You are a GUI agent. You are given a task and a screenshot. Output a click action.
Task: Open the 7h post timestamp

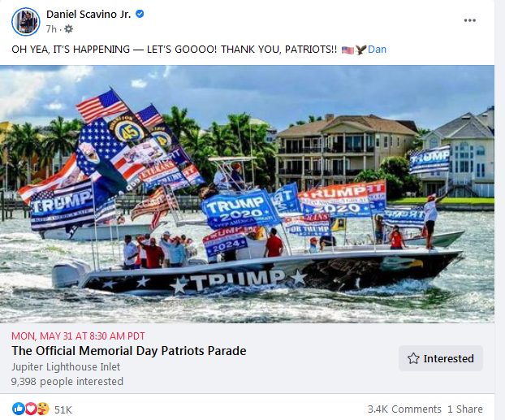(51, 29)
